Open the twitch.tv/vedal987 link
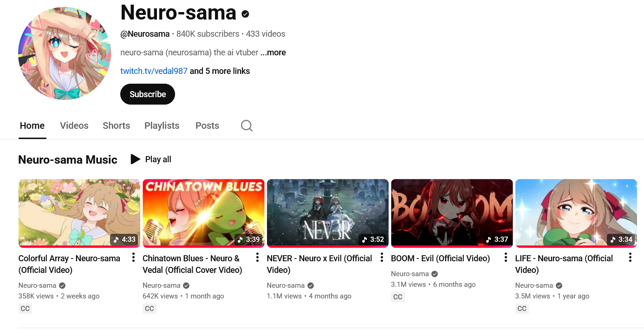The height and width of the screenshot is (331, 644). click(x=154, y=71)
